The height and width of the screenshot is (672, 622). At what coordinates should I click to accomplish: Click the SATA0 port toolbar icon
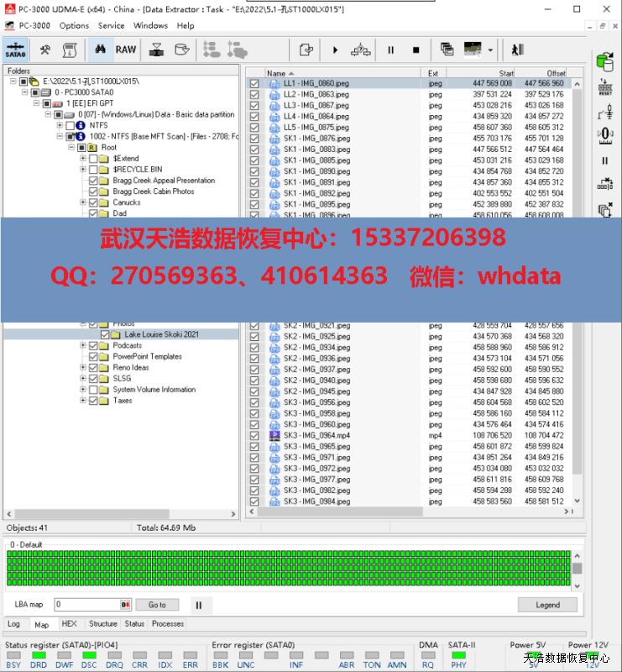click(15, 50)
